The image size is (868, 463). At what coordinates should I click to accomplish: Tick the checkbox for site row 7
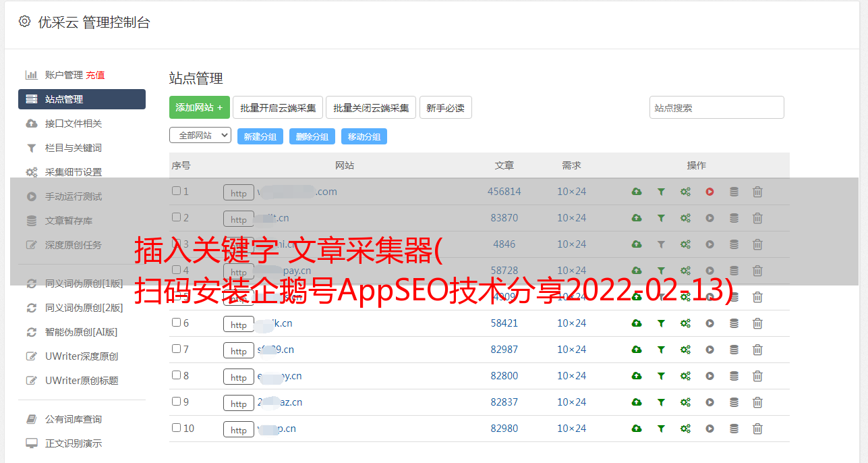coord(176,349)
